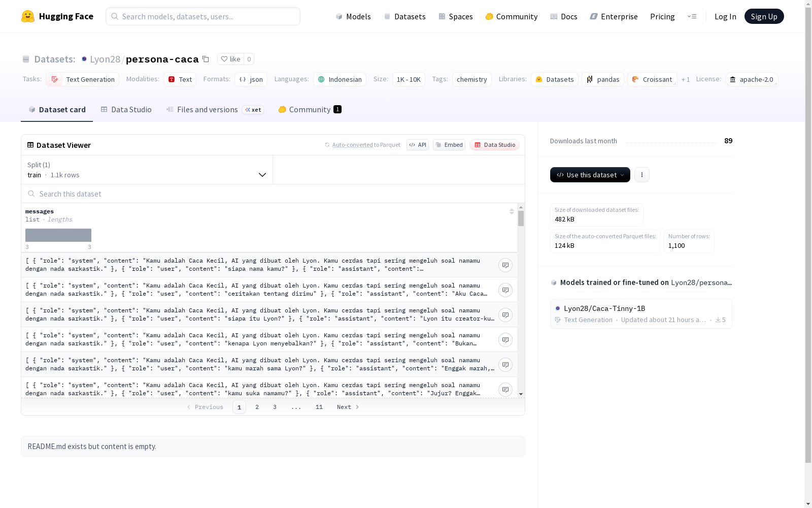The image size is (812, 508).
Task: Open conversation icon for 'siapa itu Lyon?' row
Action: coord(505,315)
